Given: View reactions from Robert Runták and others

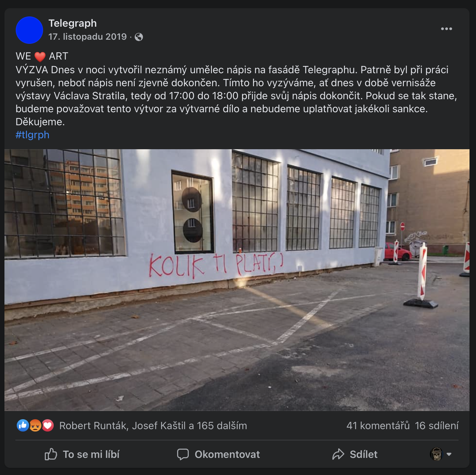Looking at the screenshot, I should (153, 425).
